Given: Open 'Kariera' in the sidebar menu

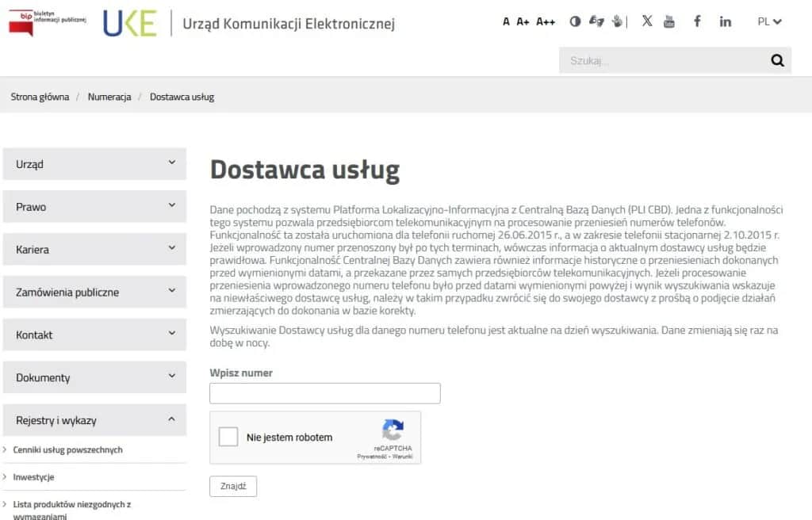Looking at the screenshot, I should (x=94, y=249).
